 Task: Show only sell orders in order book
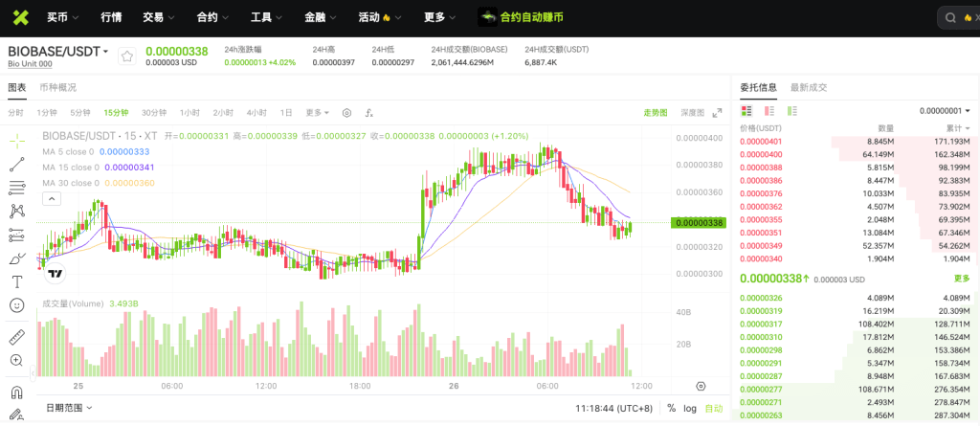click(769, 111)
